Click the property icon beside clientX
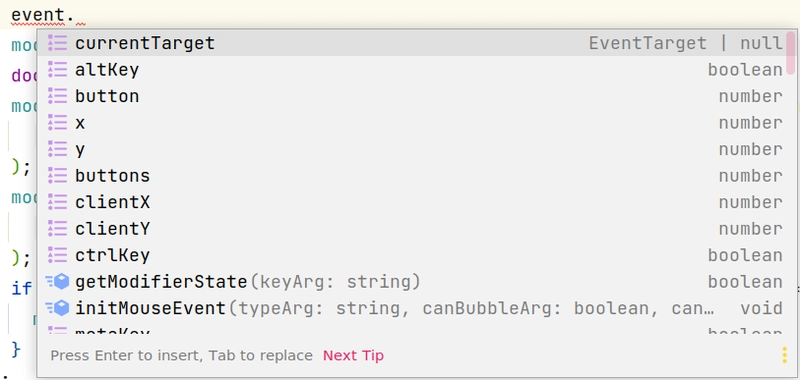 pos(58,202)
